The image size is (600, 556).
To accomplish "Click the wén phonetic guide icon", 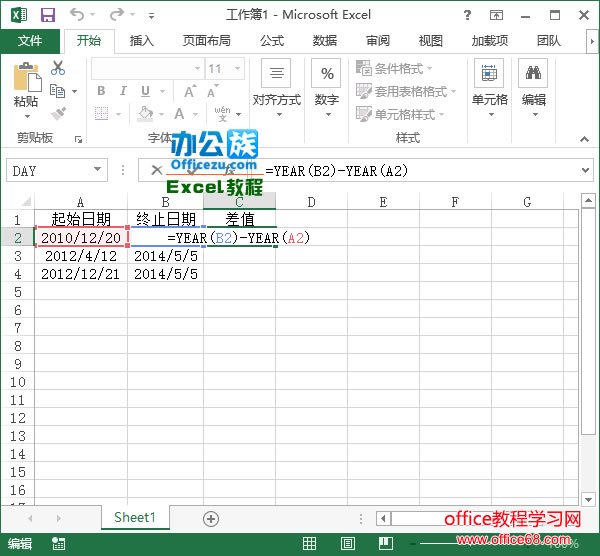I will (x=223, y=114).
